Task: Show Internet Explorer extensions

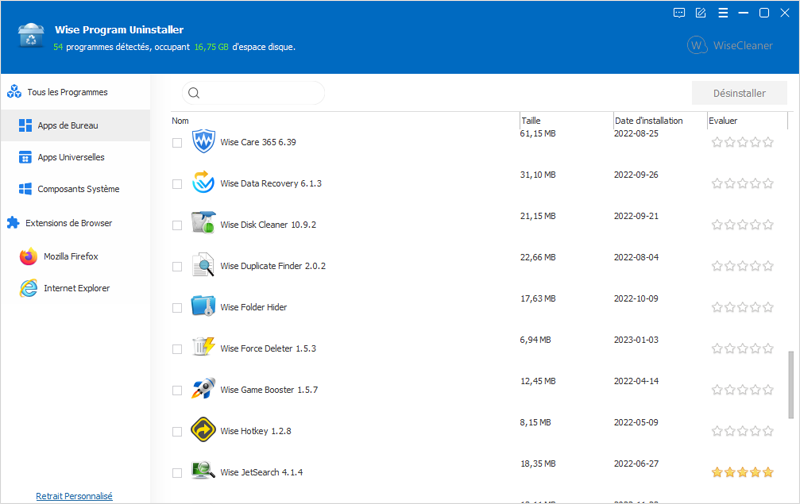Action: click(x=77, y=288)
